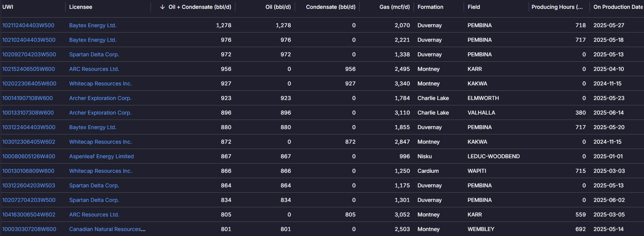Open well link 100030307208W600
Image resolution: width=644 pixels, height=236 pixels.
coord(29,229)
